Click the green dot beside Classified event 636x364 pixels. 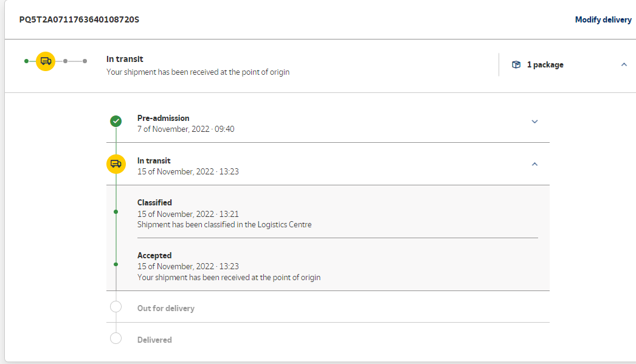point(116,212)
